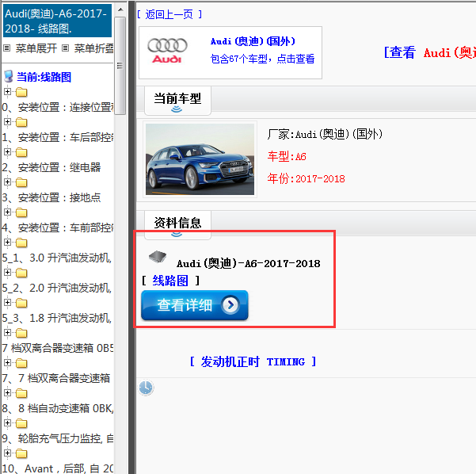Select tree item 0、安装位置:连接位置

point(58,107)
